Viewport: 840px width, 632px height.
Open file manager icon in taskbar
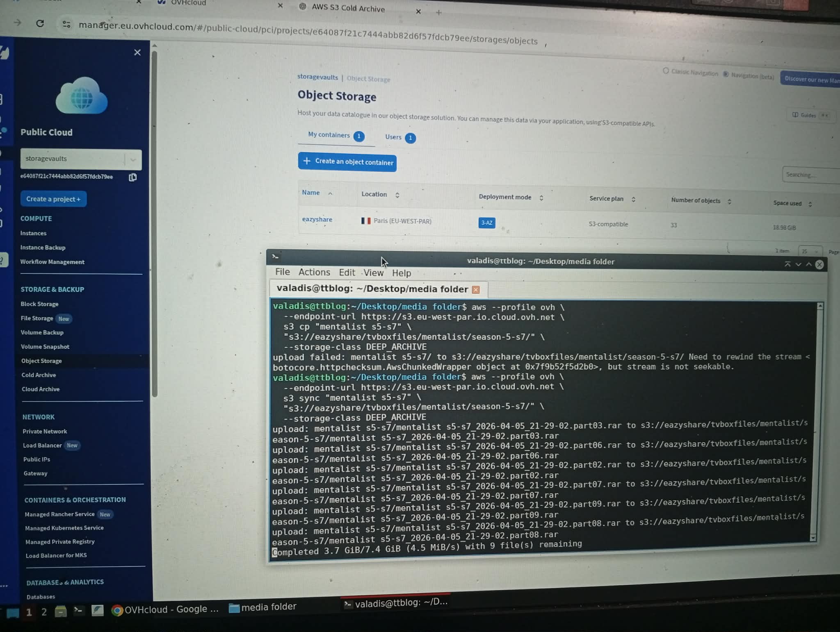click(61, 612)
